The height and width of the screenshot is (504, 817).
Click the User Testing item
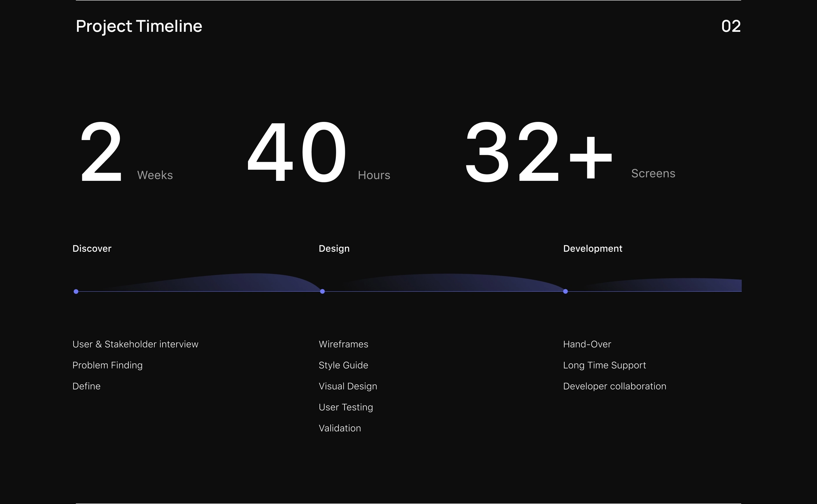[x=345, y=407]
